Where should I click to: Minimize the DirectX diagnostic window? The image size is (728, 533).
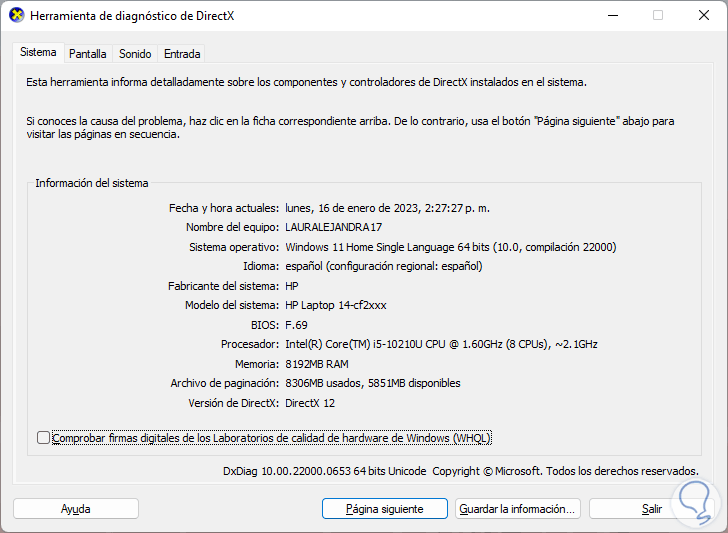612,16
